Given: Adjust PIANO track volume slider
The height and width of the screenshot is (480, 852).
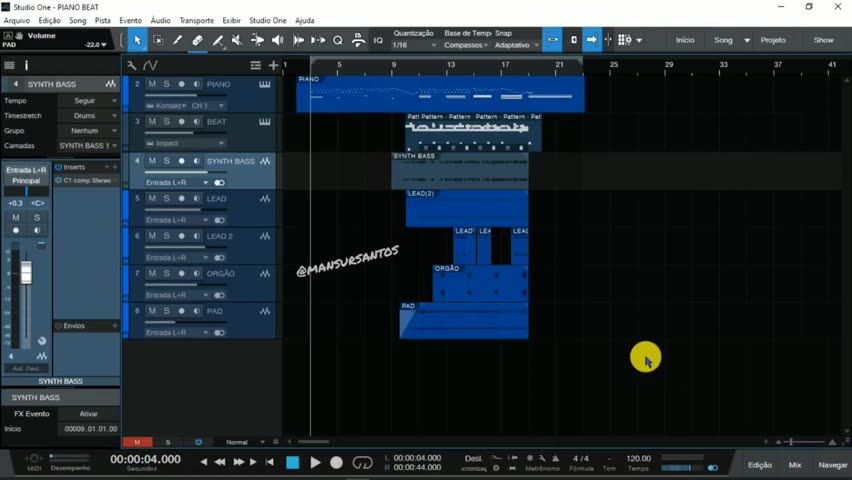Looking at the screenshot, I should (x=185, y=95).
